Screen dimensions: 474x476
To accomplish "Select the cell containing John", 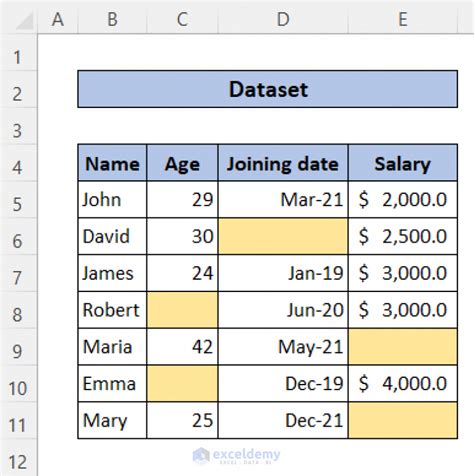I will pos(112,200).
